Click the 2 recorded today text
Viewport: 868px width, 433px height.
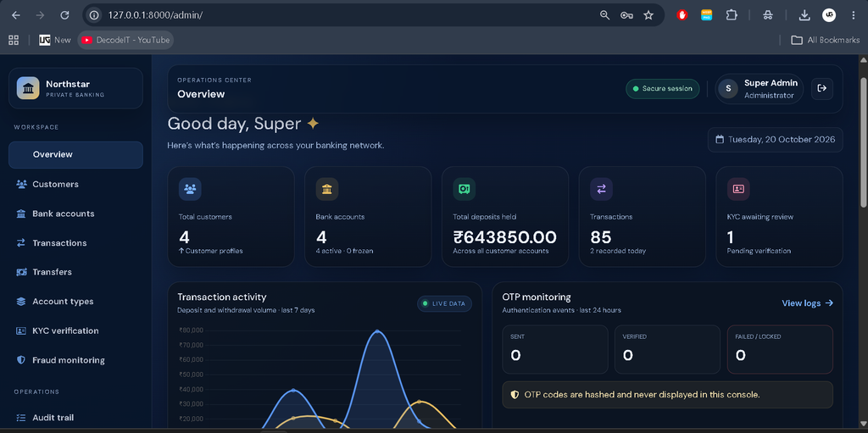(618, 251)
